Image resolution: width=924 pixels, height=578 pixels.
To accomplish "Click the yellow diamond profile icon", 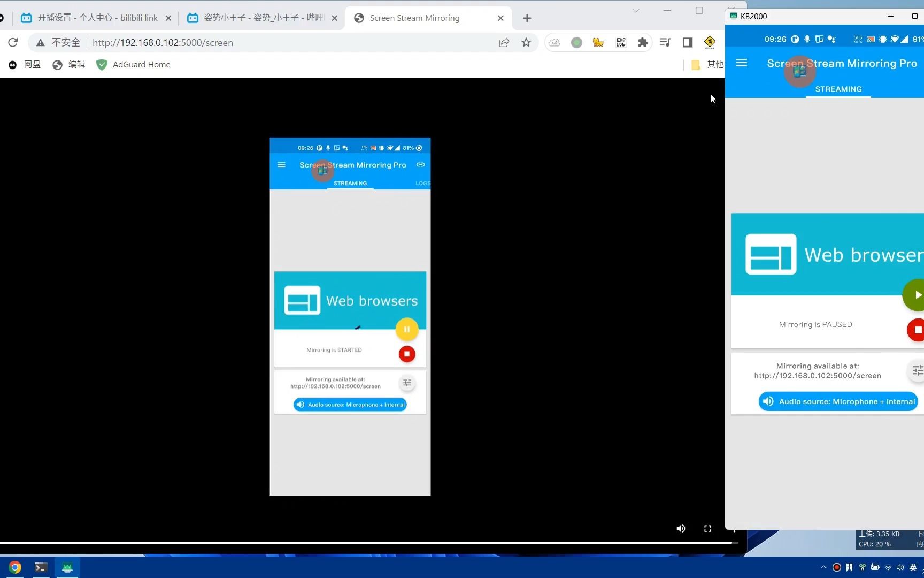I will click(x=710, y=42).
